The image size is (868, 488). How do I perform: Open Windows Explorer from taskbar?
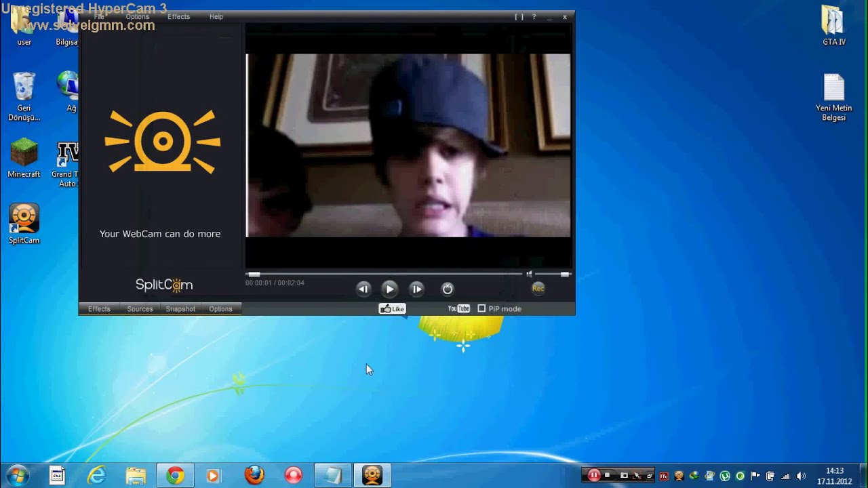click(136, 476)
